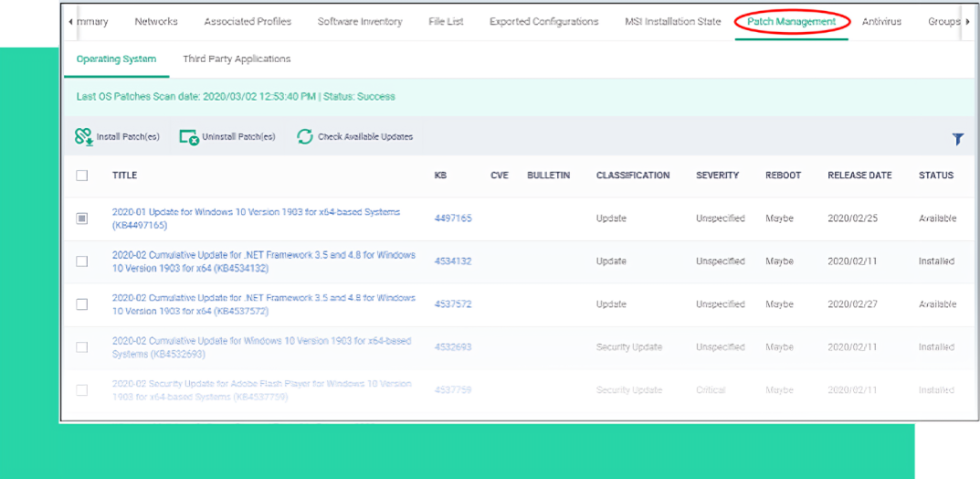Viewport: 980px width, 479px height.
Task: Open KB link 4497165
Action: 453,218
